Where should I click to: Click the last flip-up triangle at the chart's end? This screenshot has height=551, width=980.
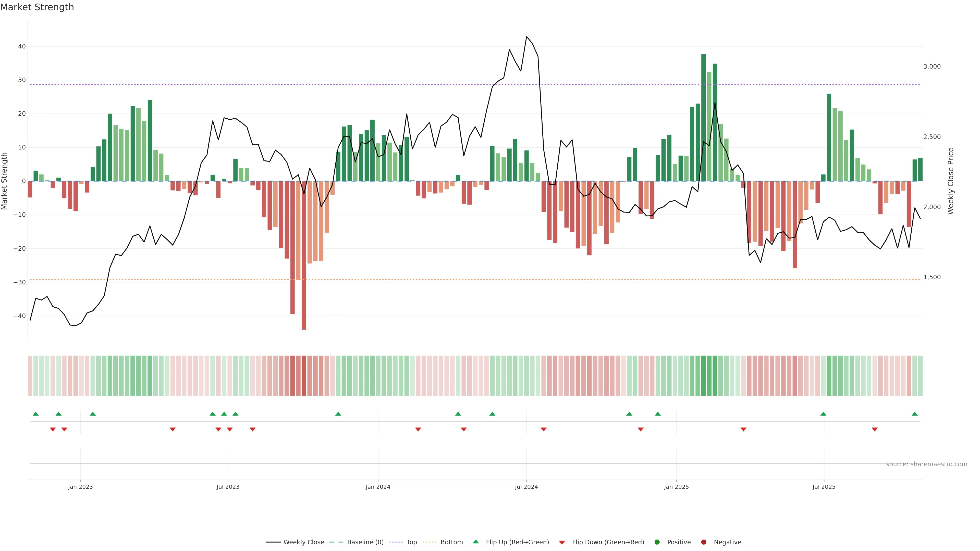[915, 414]
